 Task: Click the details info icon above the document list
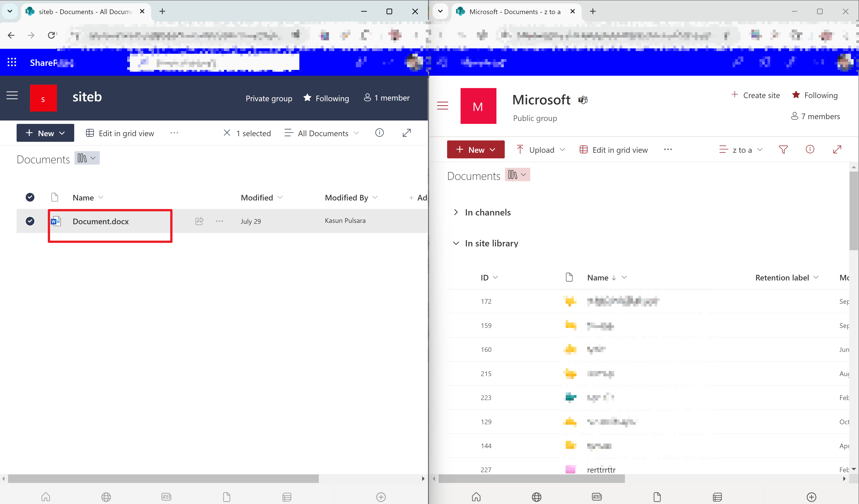coord(379,133)
